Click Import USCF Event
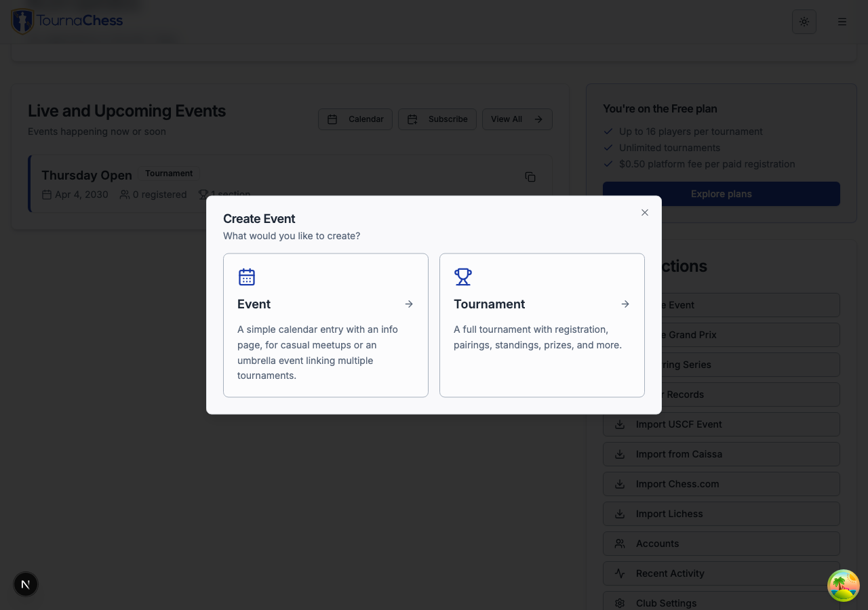 click(x=722, y=424)
